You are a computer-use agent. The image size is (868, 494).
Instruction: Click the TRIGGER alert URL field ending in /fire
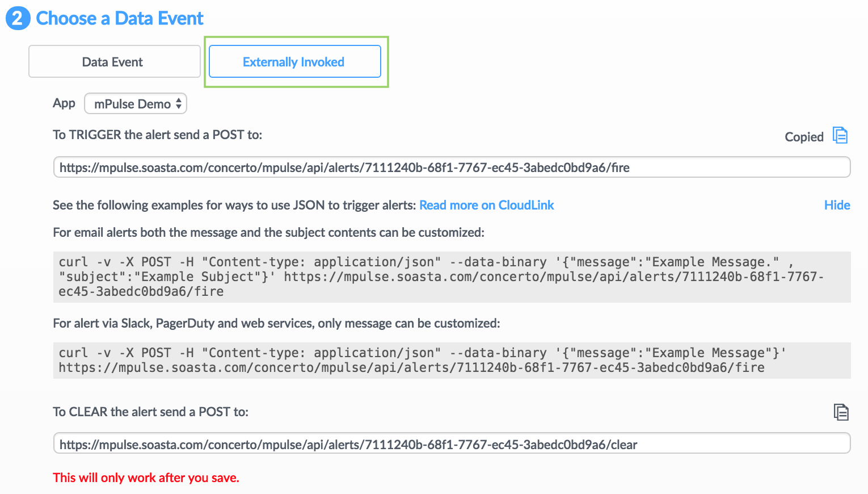coord(452,167)
